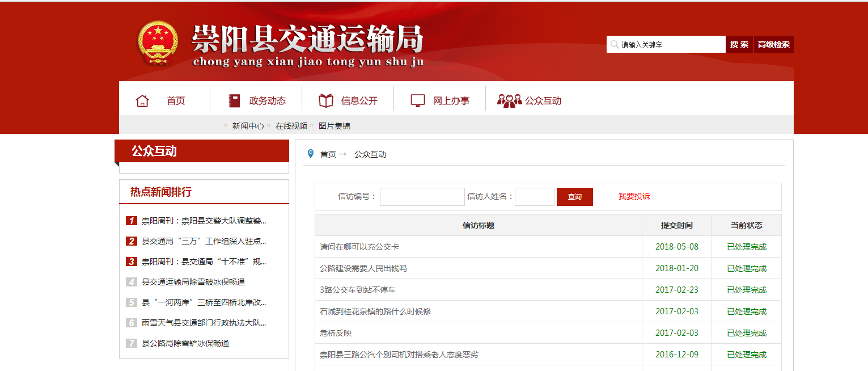Open news 县交通局“三万”工作组深入驻点

point(204,241)
